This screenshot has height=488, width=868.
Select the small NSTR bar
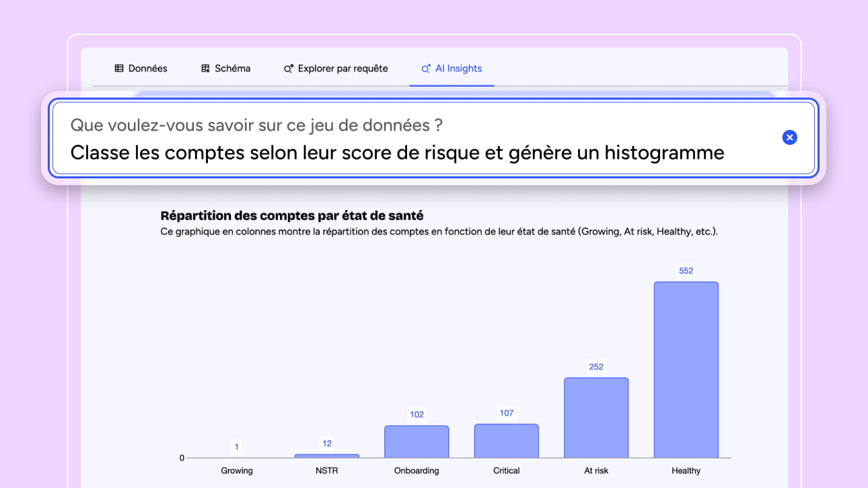(326, 456)
